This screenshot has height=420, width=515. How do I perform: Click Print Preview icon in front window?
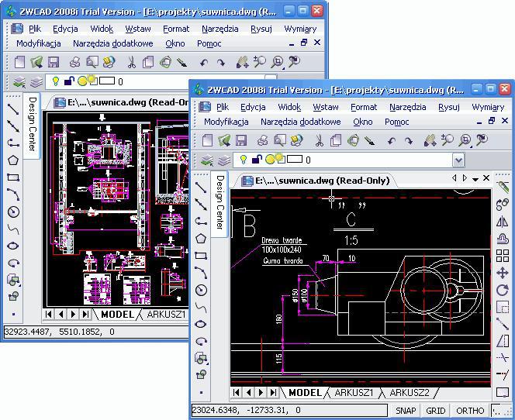pyautogui.click(x=279, y=140)
